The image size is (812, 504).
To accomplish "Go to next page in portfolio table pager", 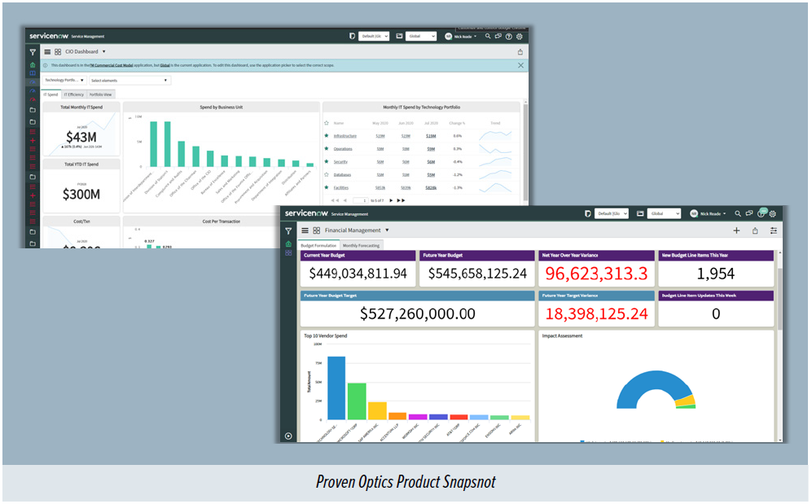I will tap(391, 200).
